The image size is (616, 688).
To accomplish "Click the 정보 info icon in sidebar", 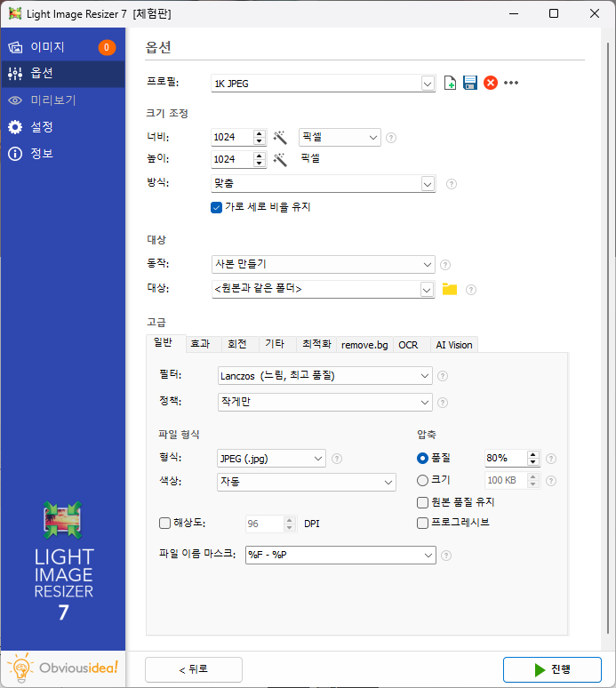I will point(15,154).
